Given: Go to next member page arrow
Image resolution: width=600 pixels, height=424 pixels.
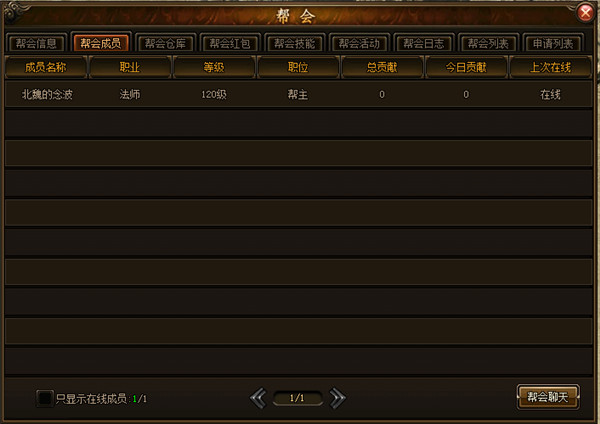Looking at the screenshot, I should pos(337,398).
